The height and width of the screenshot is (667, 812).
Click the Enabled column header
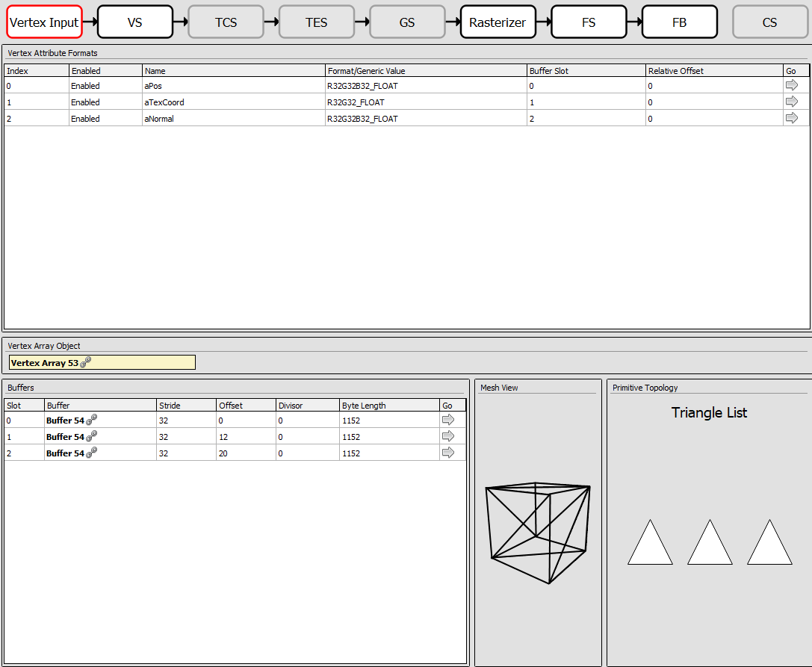tap(105, 71)
